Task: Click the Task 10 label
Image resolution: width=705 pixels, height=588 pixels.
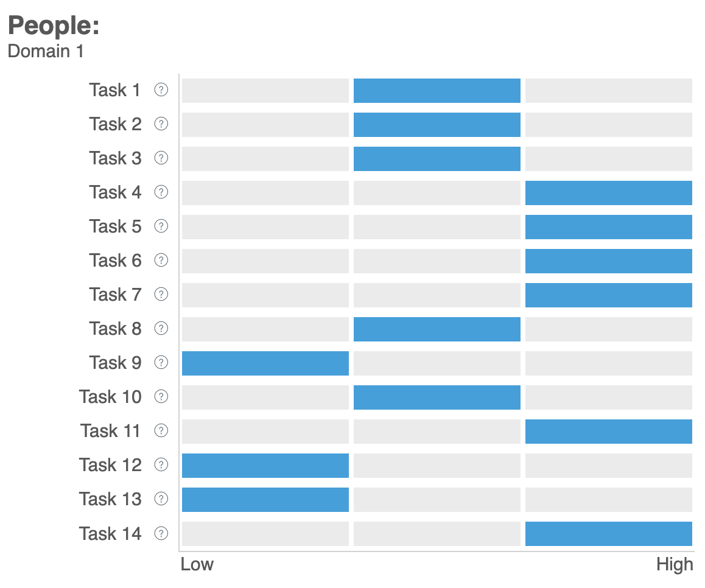Action: click(110, 397)
